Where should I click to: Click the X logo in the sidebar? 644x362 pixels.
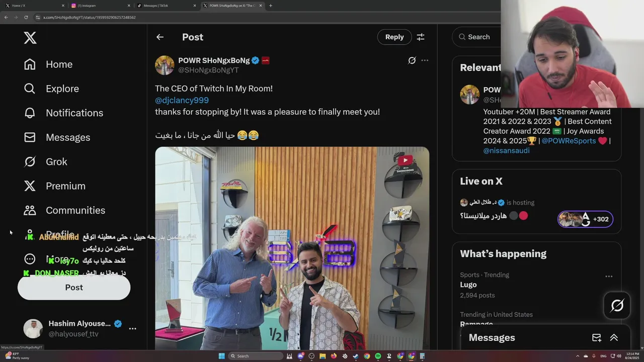click(x=30, y=37)
